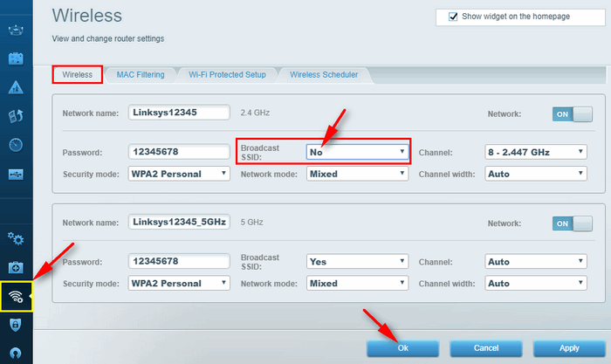The image size is (611, 364).
Task: Open Media Prioritization sidebar icon
Action: [x=16, y=115]
